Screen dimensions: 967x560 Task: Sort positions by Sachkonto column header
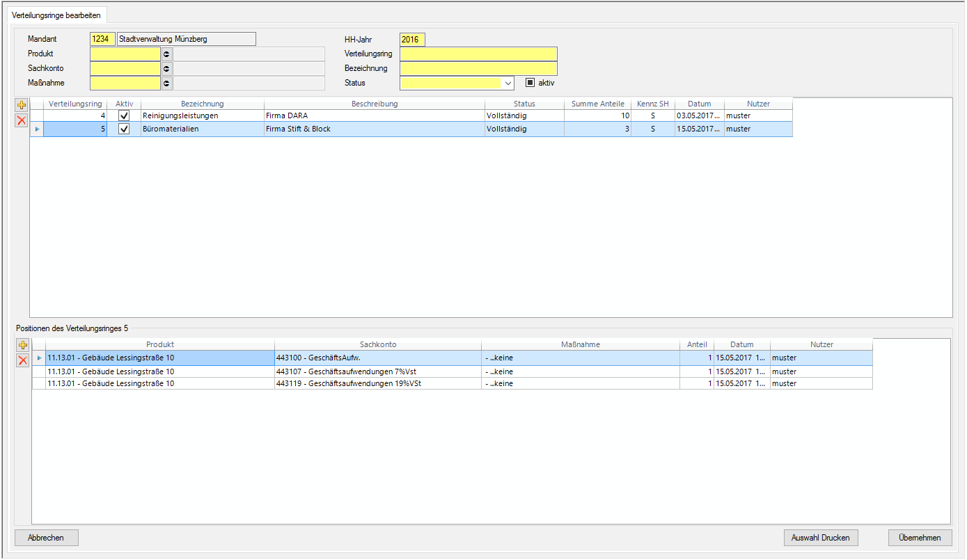click(x=377, y=344)
